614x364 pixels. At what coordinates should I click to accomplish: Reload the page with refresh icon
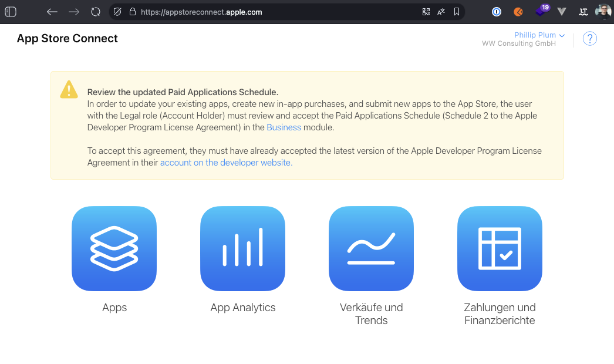(x=96, y=12)
